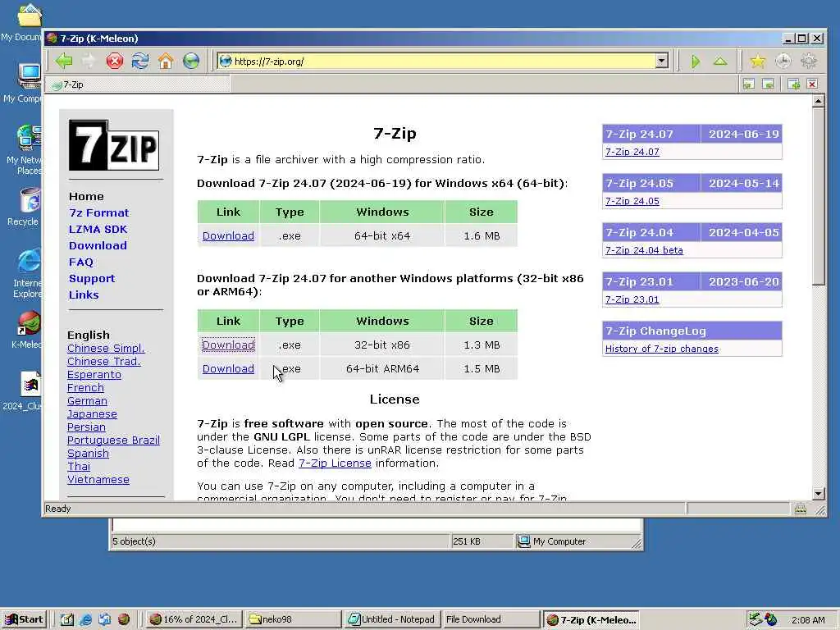Click the page scrollbar down arrow
Screen dimensions: 840x630
pos(818,493)
